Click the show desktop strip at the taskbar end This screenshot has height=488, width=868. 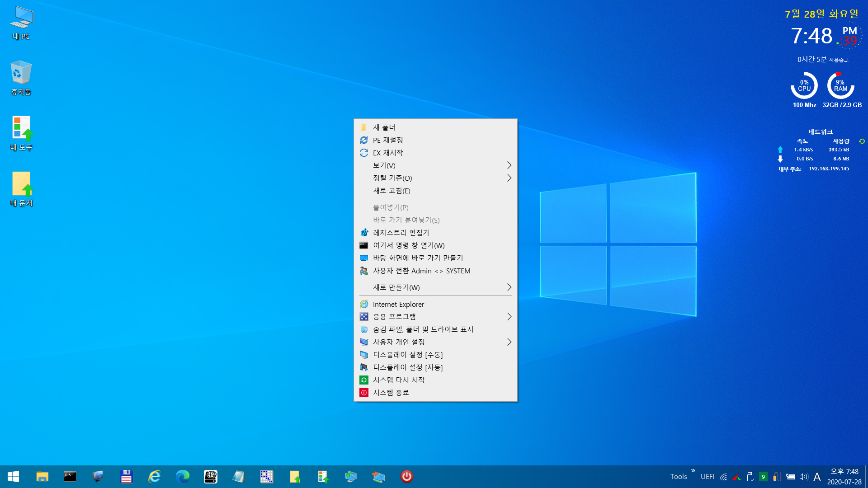tap(866, 477)
